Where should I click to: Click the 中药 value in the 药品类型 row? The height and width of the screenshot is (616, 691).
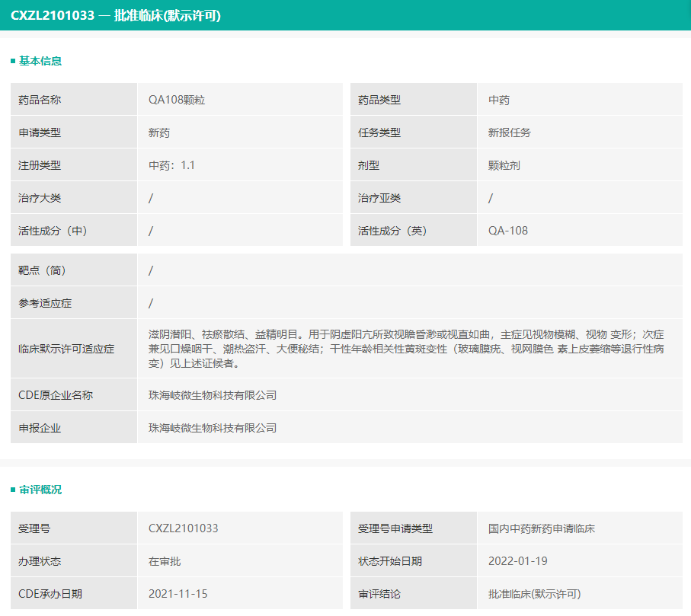tap(499, 100)
